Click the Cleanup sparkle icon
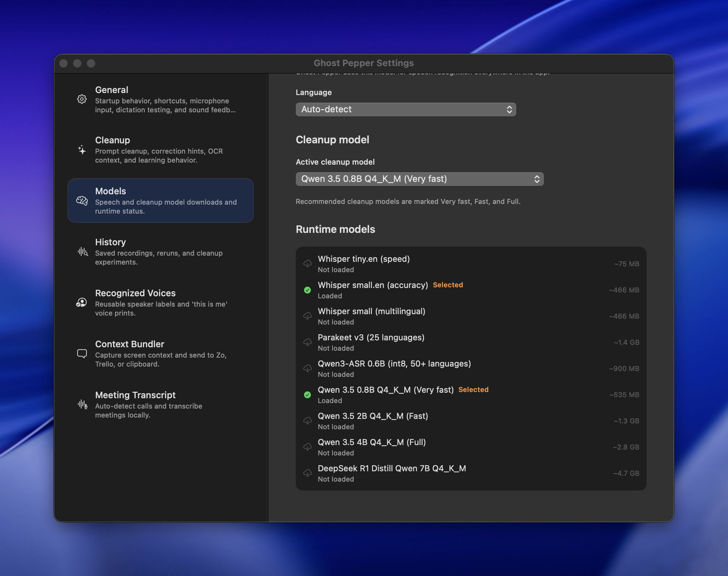 [x=82, y=150]
